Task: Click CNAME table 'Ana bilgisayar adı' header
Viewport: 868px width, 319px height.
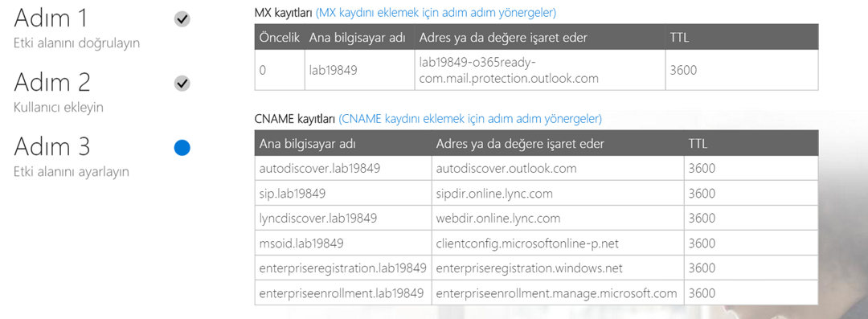Action: (343, 144)
